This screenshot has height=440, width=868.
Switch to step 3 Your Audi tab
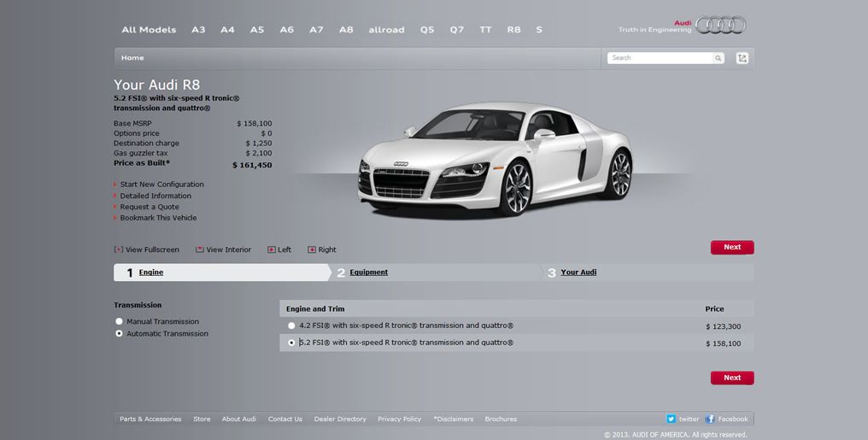point(578,273)
